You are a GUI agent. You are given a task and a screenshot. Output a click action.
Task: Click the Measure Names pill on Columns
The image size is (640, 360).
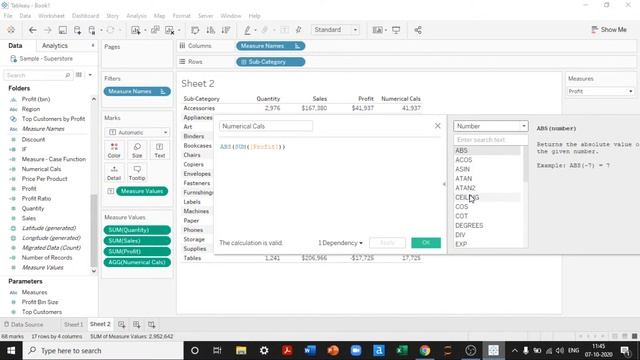tap(270, 46)
